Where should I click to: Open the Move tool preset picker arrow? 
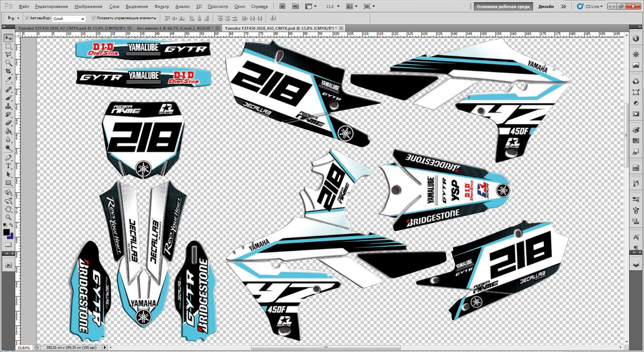[18, 18]
